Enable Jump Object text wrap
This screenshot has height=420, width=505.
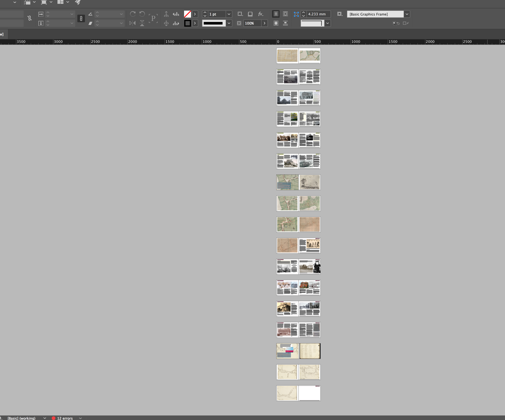coord(285,23)
